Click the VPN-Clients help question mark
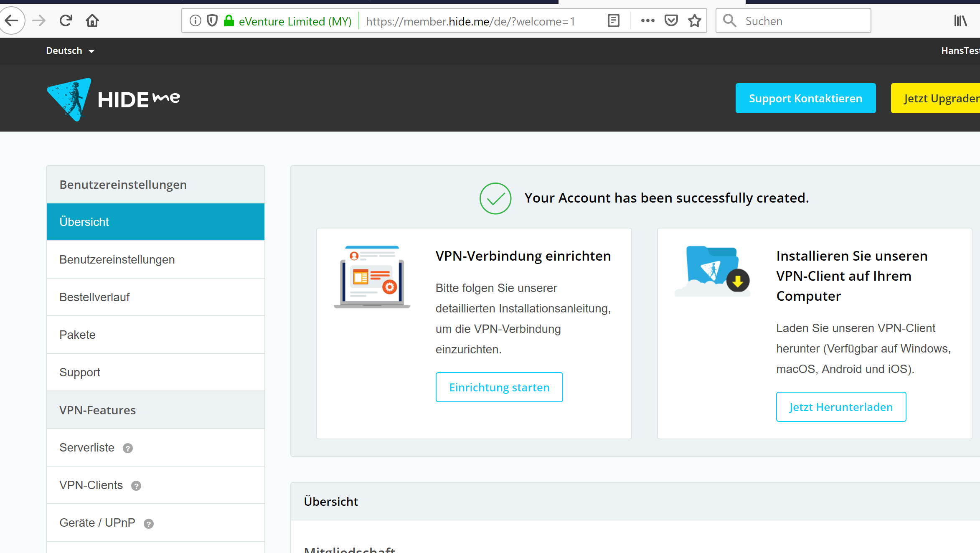 click(x=136, y=486)
